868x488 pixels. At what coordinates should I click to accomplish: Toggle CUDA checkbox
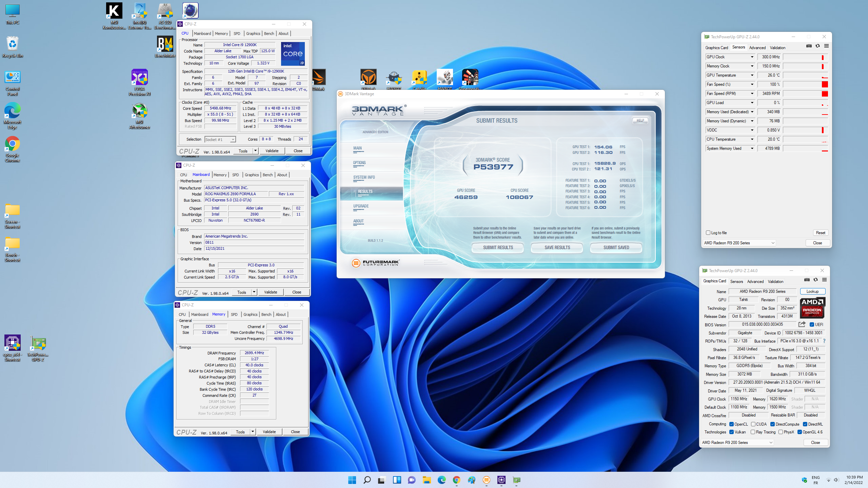tap(753, 424)
